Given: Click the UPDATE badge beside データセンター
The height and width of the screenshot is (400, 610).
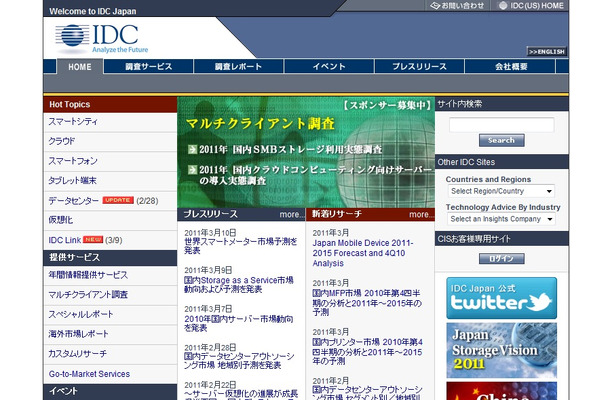Looking at the screenshot, I should [x=118, y=200].
